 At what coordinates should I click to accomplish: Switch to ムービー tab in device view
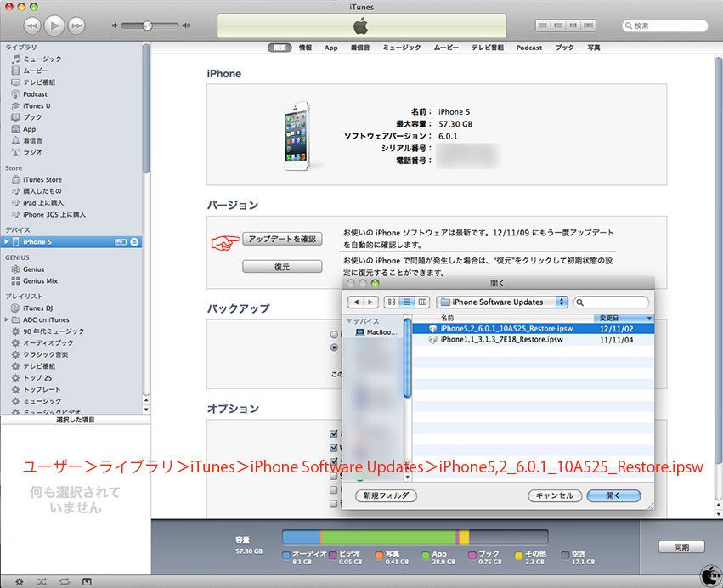[x=446, y=48]
